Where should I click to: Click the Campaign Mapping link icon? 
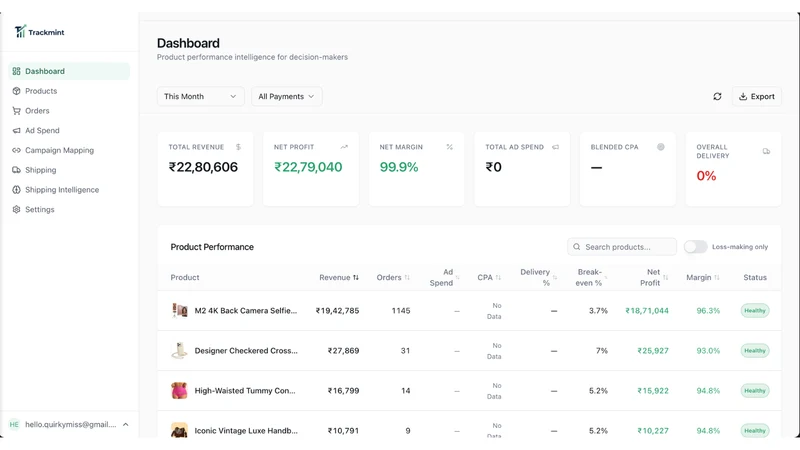tap(16, 150)
